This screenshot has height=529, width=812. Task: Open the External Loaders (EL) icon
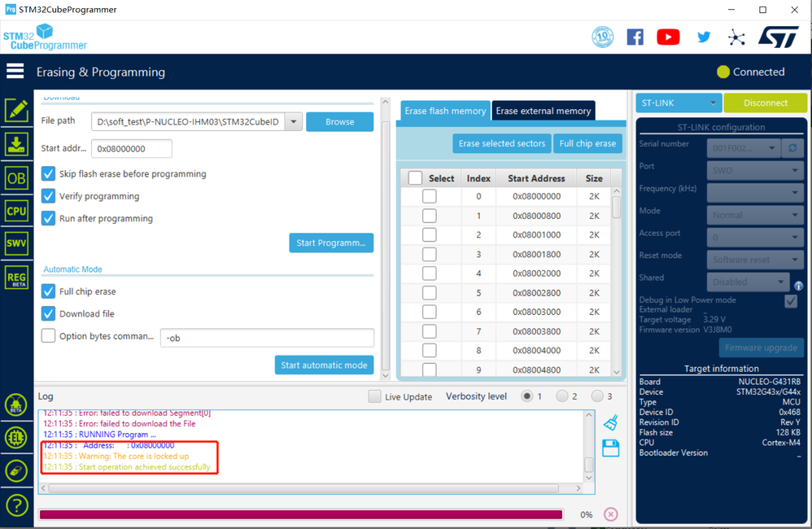pyautogui.click(x=16, y=438)
